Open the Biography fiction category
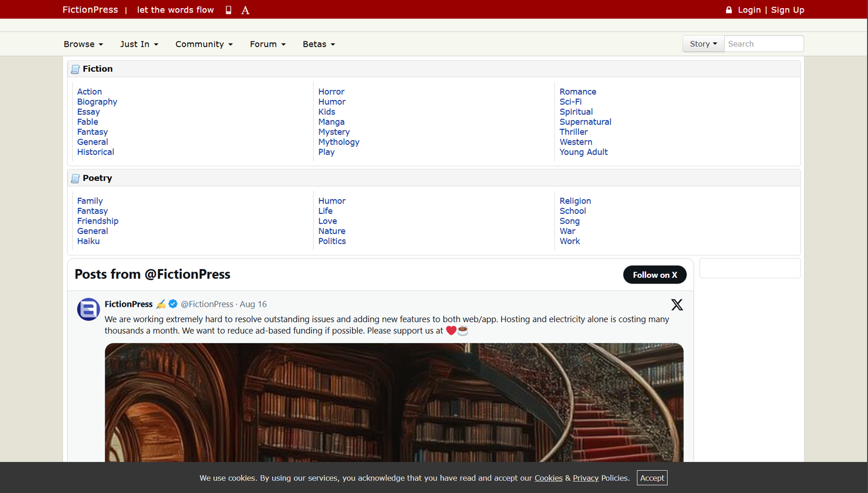 tap(97, 102)
